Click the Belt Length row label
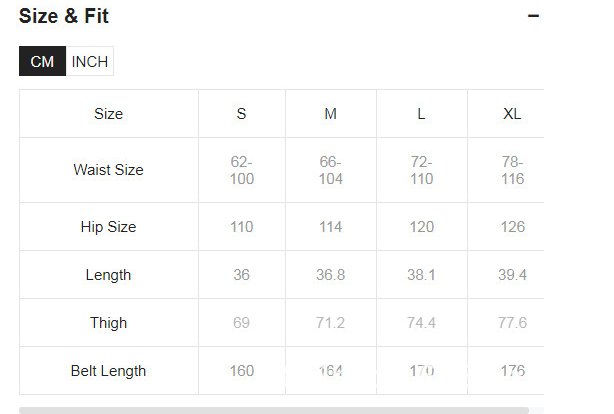The height and width of the screenshot is (414, 614). coord(108,371)
